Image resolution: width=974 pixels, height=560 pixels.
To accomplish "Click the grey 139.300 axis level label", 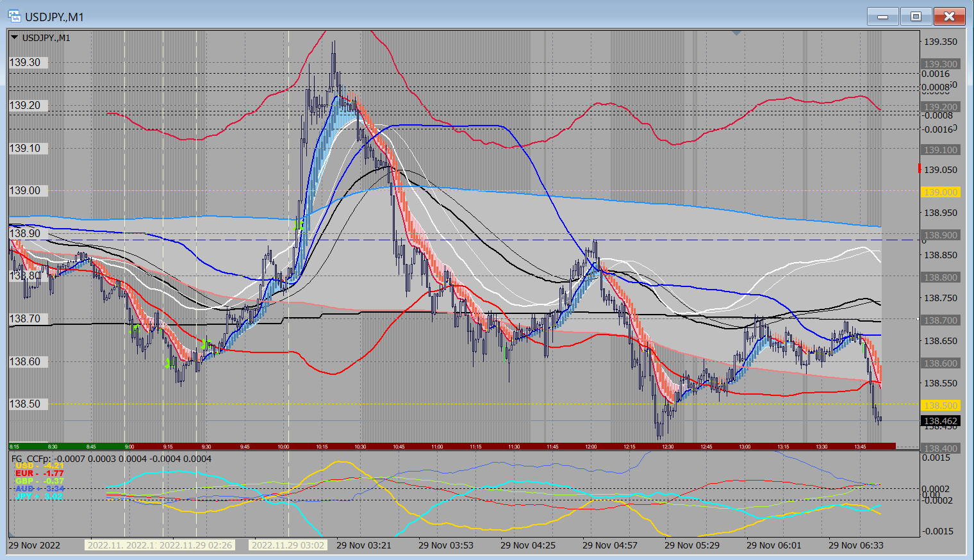I will coord(940,64).
